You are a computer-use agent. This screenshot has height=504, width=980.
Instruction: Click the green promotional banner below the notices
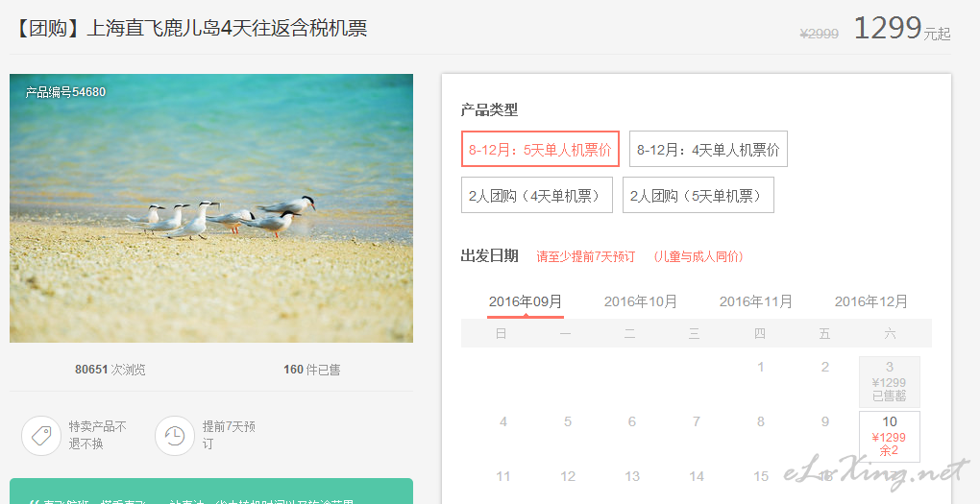click(x=211, y=491)
